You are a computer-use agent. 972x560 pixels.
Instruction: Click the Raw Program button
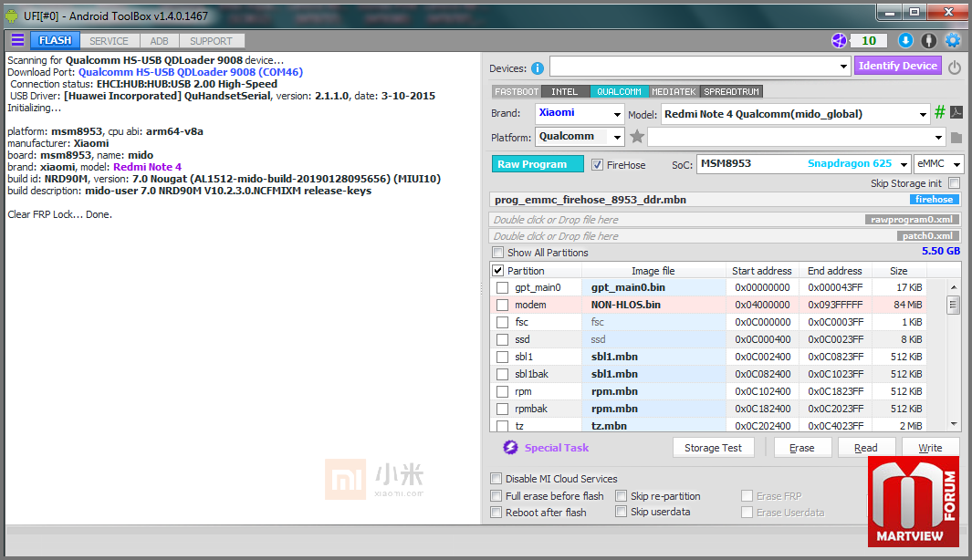(x=538, y=164)
